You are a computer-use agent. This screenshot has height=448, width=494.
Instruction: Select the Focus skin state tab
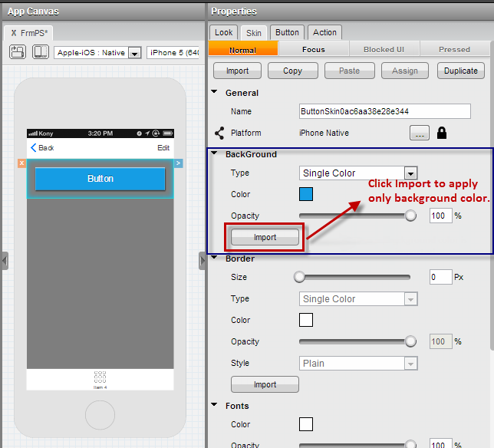[x=314, y=49]
